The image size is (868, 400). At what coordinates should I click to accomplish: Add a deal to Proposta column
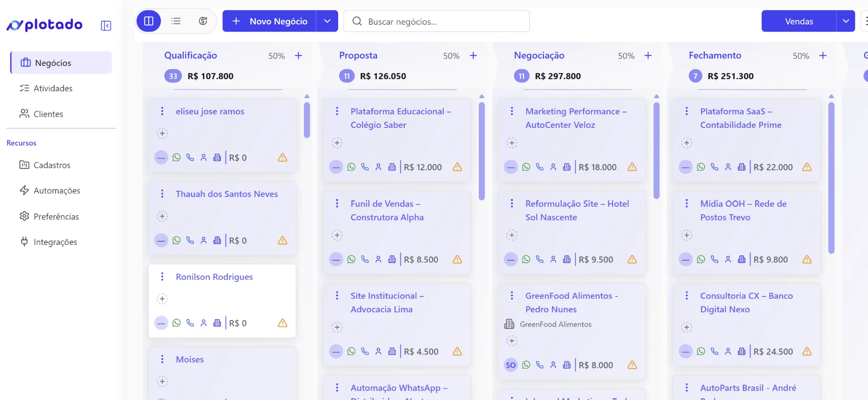click(x=473, y=56)
